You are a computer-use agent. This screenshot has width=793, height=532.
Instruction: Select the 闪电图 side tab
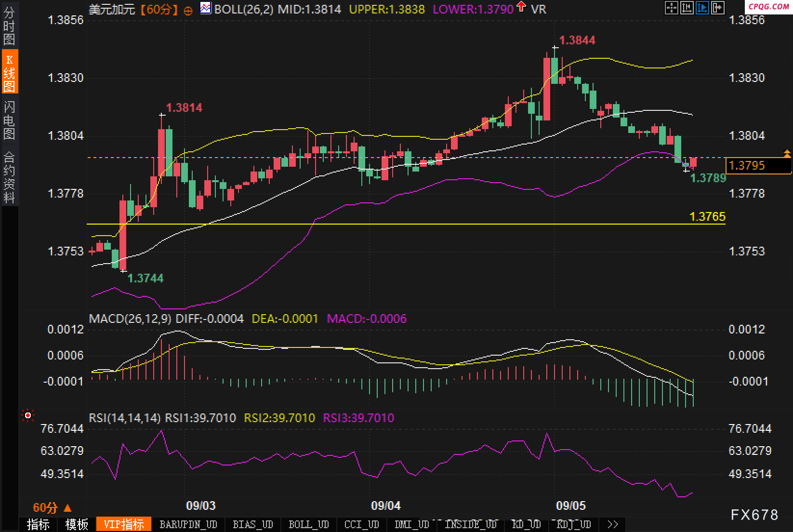click(9, 120)
